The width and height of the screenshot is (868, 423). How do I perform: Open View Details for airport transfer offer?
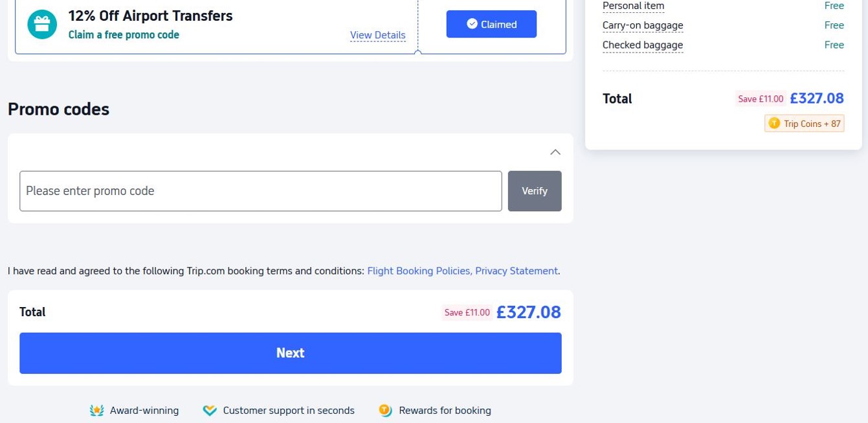(x=377, y=35)
